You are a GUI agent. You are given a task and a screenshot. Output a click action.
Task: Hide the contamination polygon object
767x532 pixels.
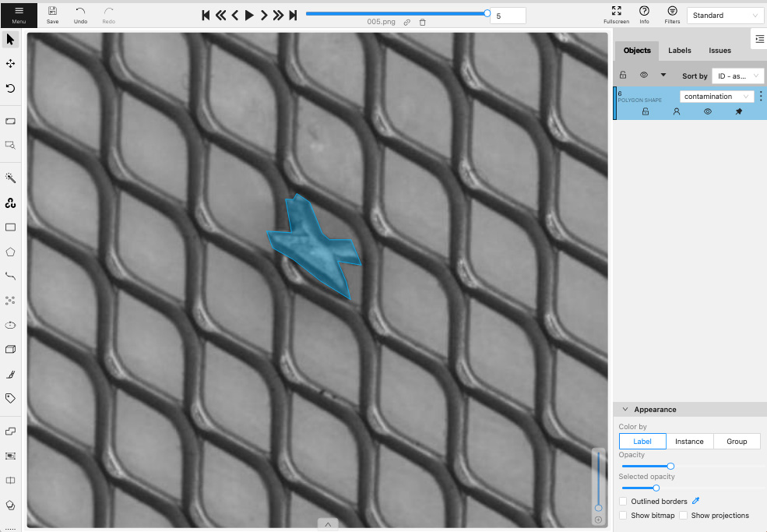(x=707, y=111)
